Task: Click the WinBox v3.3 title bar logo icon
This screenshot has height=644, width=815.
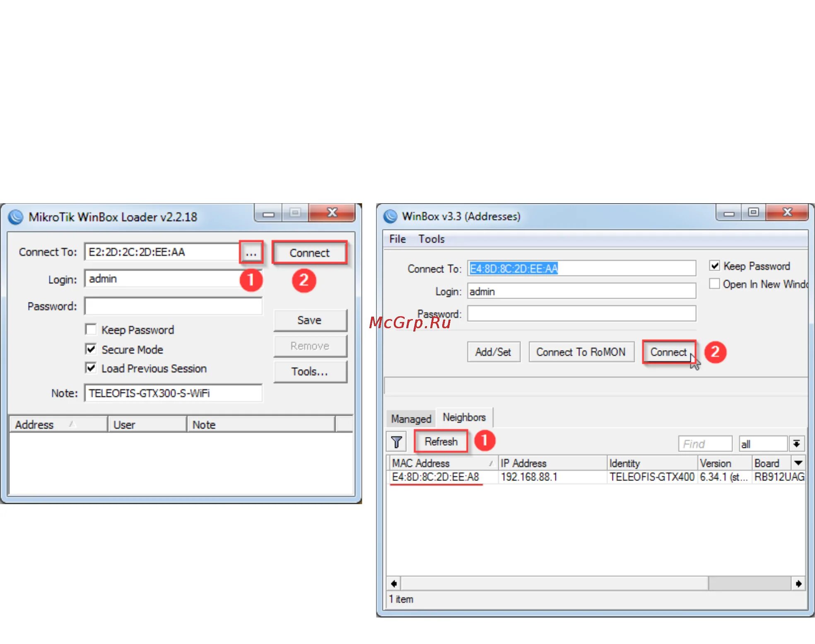Action: tap(390, 216)
